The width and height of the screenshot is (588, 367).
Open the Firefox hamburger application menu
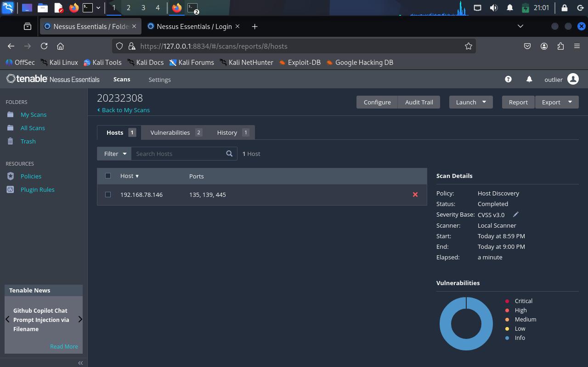(577, 46)
